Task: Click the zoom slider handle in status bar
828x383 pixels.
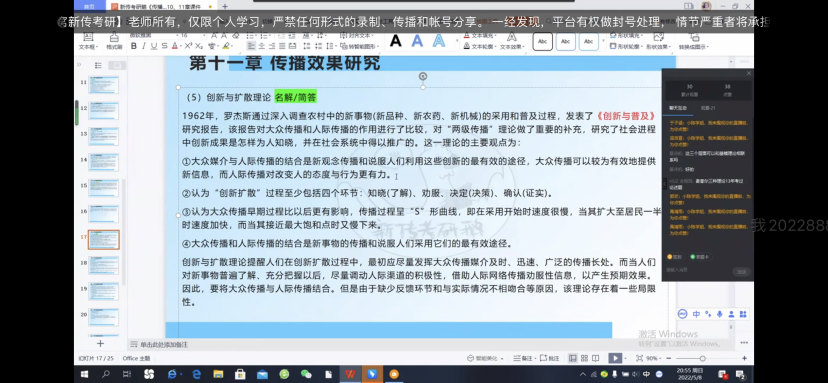Action: tap(702, 358)
